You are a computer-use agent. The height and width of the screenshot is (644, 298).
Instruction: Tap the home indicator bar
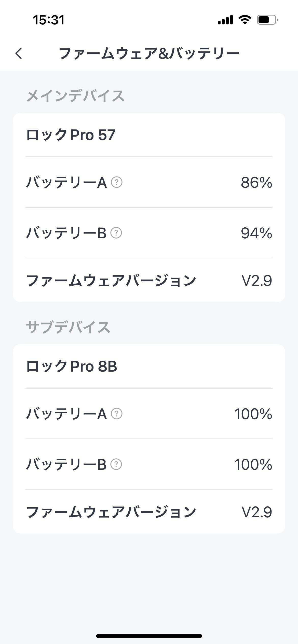[x=149, y=636]
